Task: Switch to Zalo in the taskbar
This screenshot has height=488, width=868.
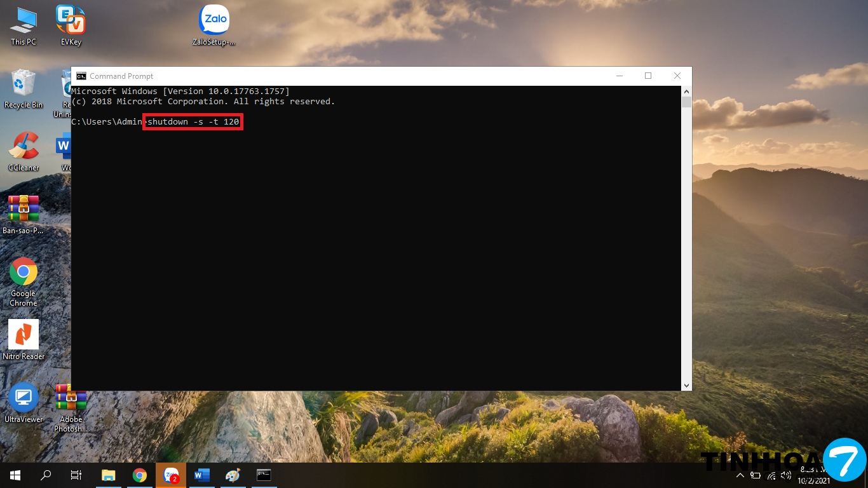Action: pyautogui.click(x=171, y=475)
